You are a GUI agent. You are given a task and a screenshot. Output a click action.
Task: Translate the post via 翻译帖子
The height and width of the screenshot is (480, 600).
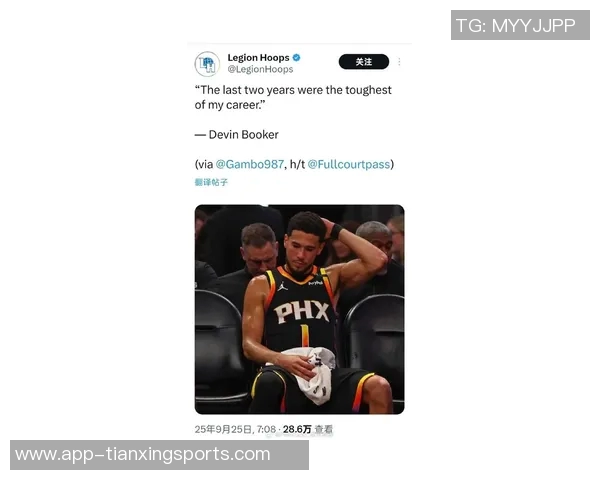pos(211,182)
